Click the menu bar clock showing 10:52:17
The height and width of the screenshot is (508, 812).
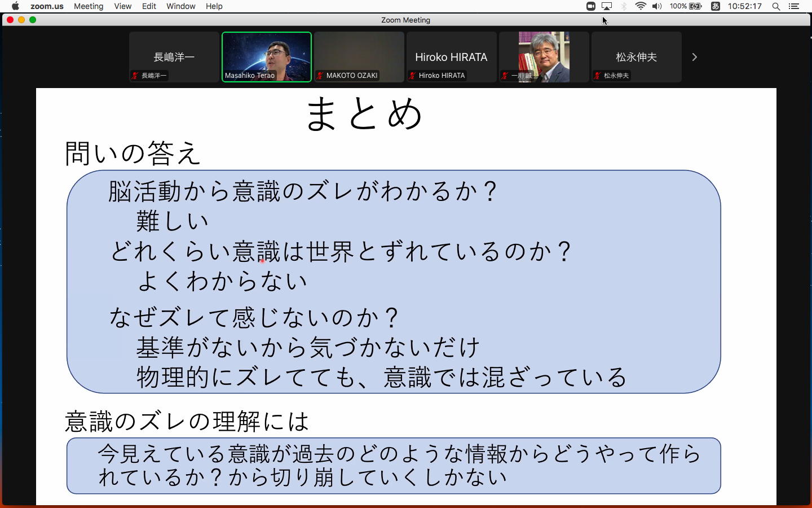pos(744,6)
